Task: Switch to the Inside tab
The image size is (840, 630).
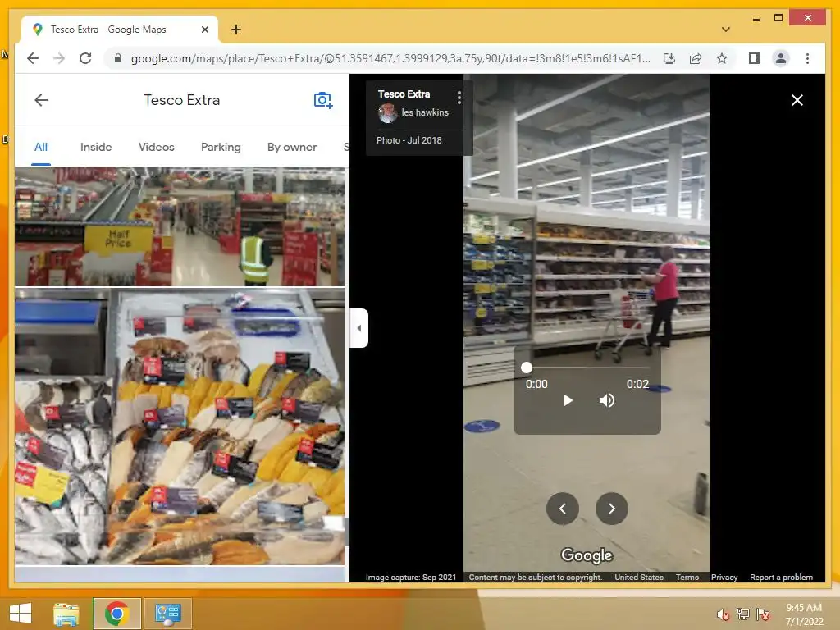Action: click(x=96, y=148)
